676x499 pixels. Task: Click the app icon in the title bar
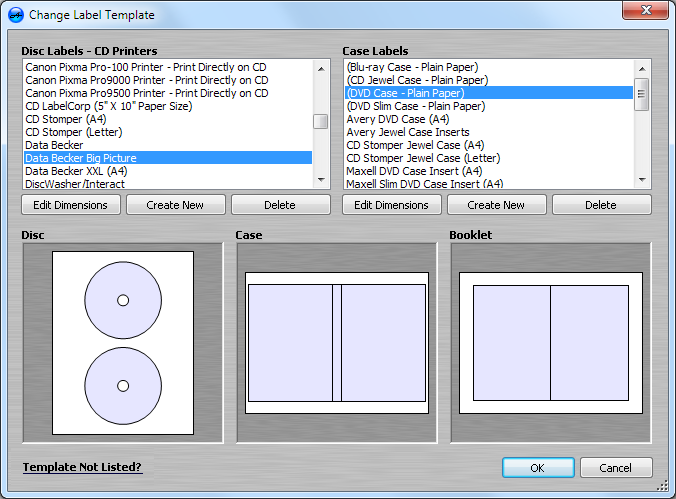[16, 15]
